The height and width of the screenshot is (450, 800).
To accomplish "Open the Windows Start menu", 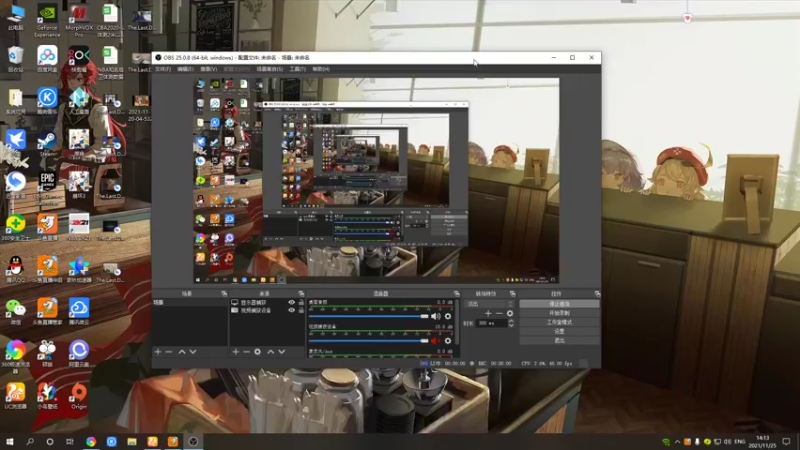I will click(x=10, y=441).
